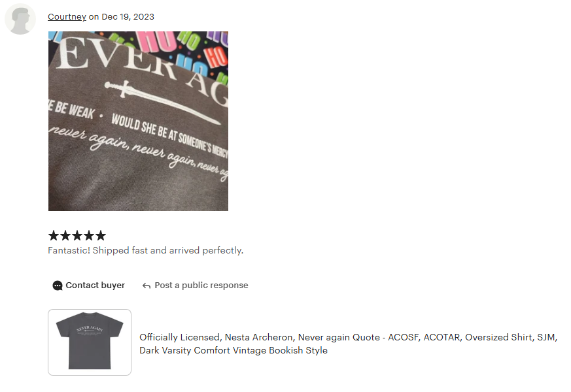
Task: Click the fifth star in the rating
Action: tap(100, 236)
